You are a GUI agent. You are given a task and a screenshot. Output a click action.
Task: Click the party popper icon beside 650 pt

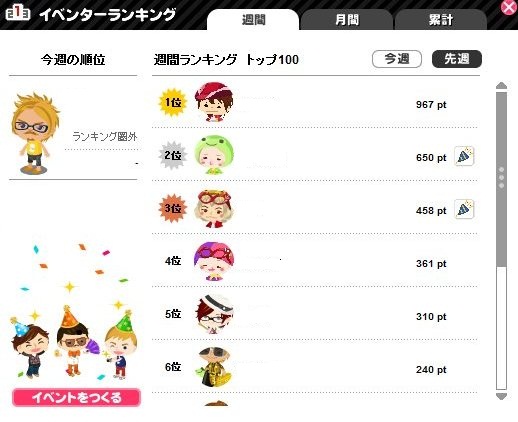click(464, 156)
